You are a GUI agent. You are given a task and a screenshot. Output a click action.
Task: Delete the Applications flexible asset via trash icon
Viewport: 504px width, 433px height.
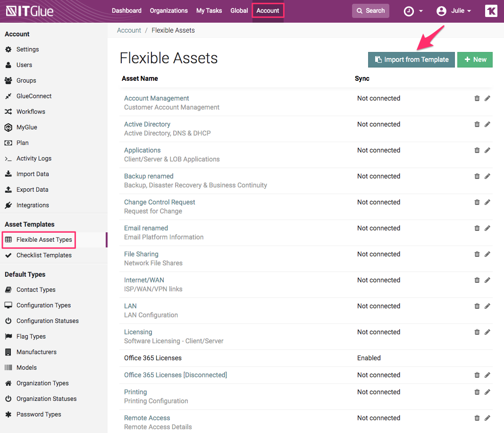click(x=477, y=150)
